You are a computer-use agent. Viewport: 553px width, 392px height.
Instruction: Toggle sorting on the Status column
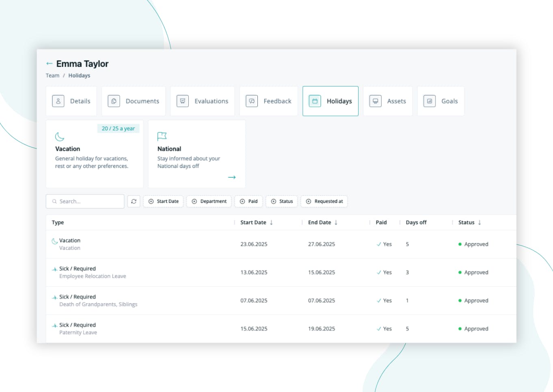(480, 222)
